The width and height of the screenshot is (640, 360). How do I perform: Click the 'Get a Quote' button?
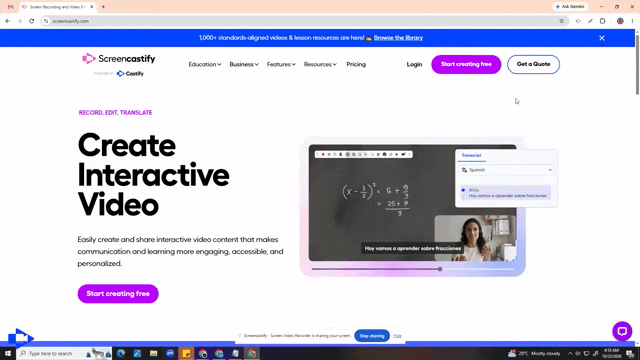[533, 64]
